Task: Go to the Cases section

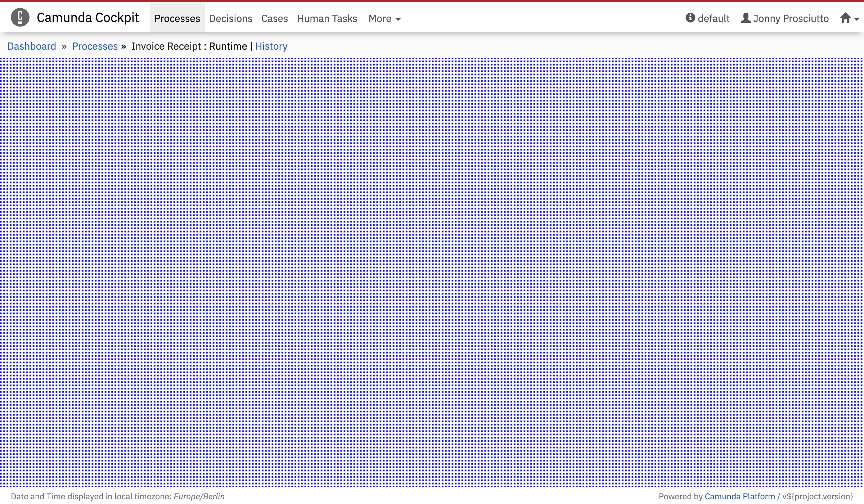Action: pos(274,18)
